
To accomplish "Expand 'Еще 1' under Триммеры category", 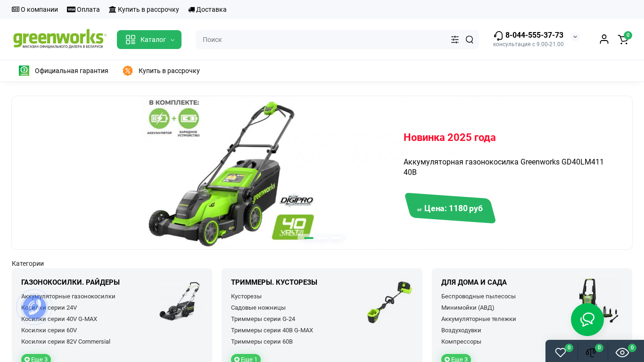I will tap(246, 359).
